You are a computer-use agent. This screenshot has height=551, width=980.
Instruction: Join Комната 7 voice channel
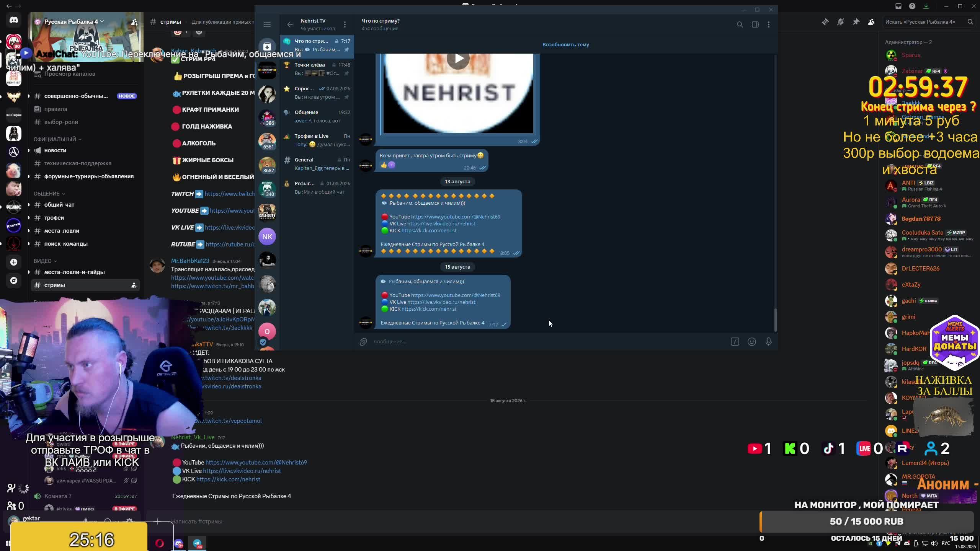[x=85, y=496]
